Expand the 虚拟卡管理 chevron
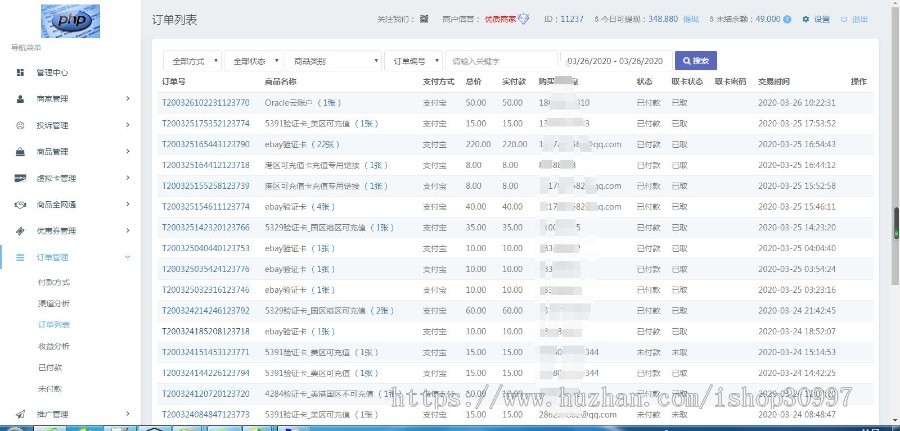Image resolution: width=900 pixels, height=431 pixels. (128, 178)
